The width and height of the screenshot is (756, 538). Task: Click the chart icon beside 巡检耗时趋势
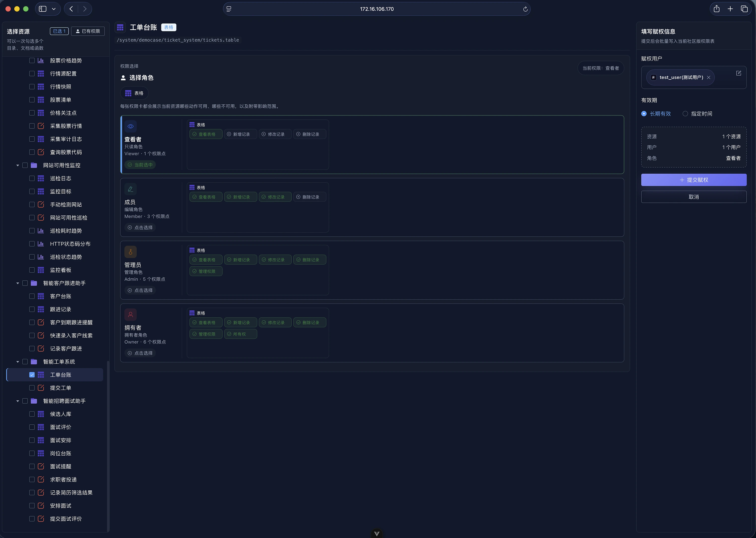41,231
